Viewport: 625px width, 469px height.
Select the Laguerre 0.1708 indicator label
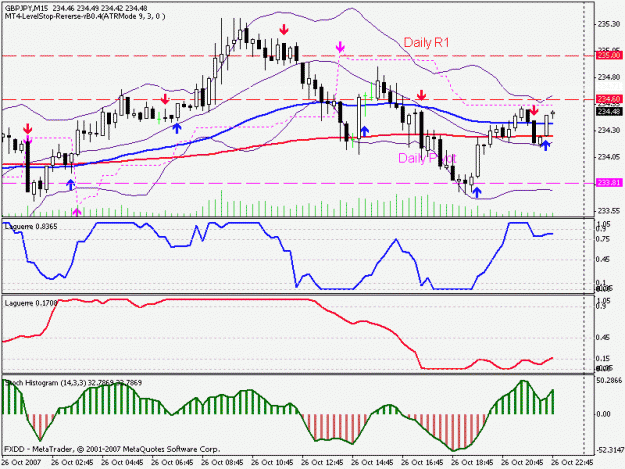[x=31, y=303]
